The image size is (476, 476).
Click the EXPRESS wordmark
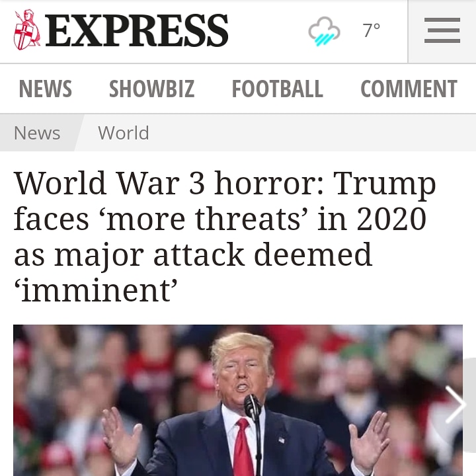pyautogui.click(x=137, y=30)
